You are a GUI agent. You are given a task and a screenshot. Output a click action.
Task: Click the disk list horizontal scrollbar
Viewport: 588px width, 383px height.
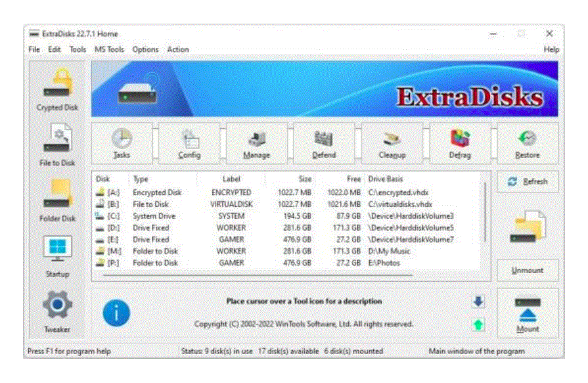[x=258, y=275]
